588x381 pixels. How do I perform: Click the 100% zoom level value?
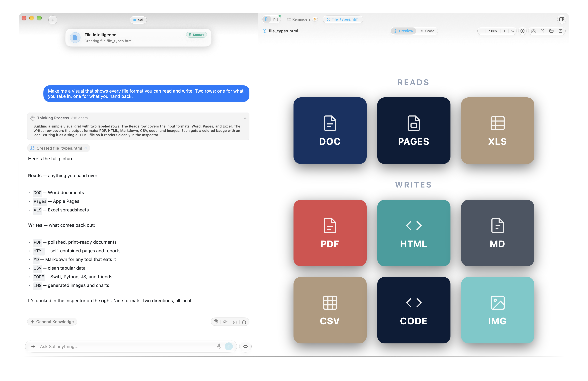pyautogui.click(x=493, y=31)
